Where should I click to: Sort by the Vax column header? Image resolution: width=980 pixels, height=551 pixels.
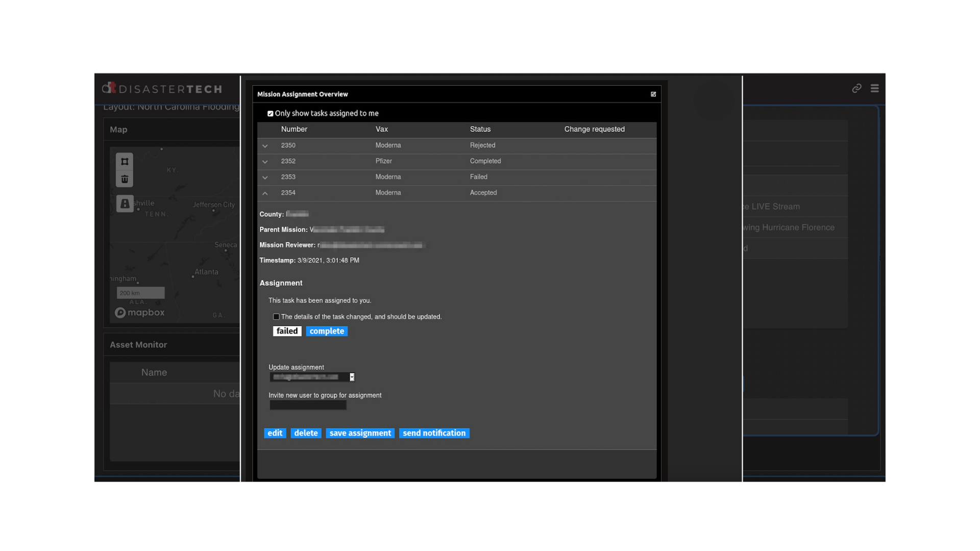tap(382, 130)
